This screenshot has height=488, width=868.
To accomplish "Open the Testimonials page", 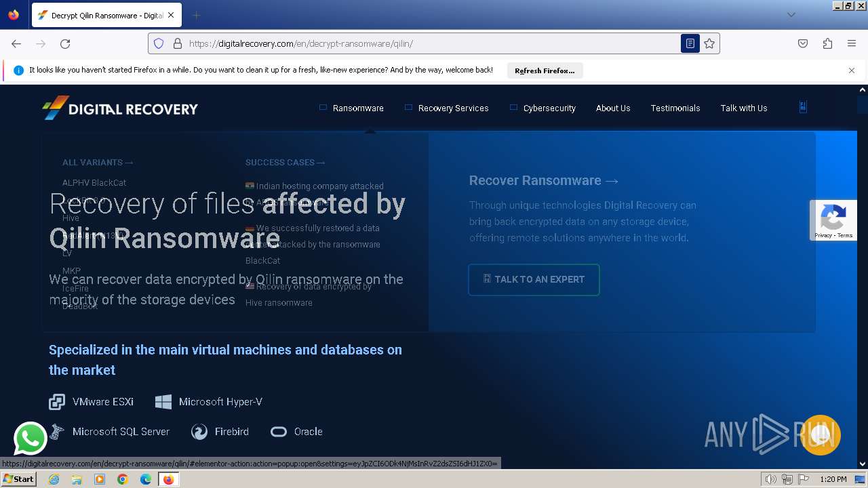I will pos(675,108).
